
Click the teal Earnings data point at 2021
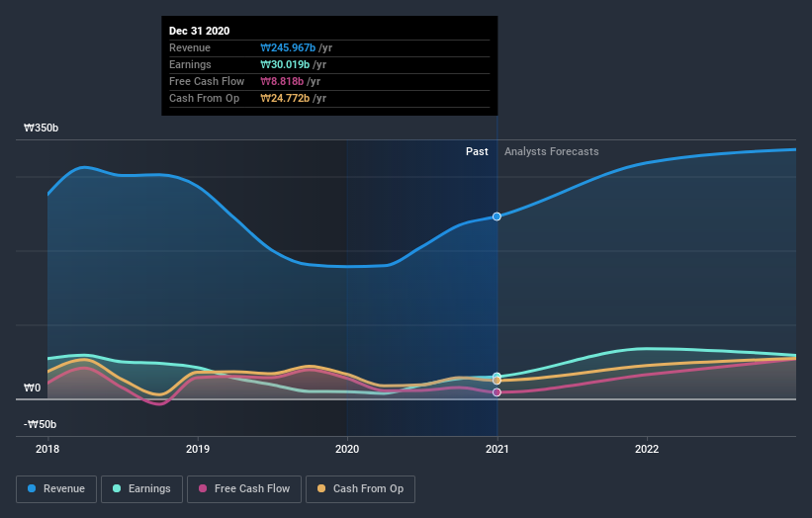[496, 377]
